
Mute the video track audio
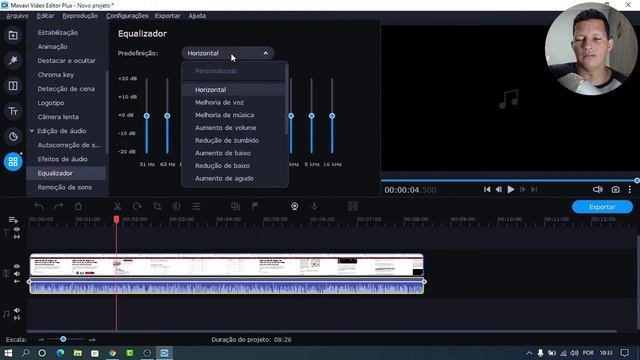click(17, 274)
